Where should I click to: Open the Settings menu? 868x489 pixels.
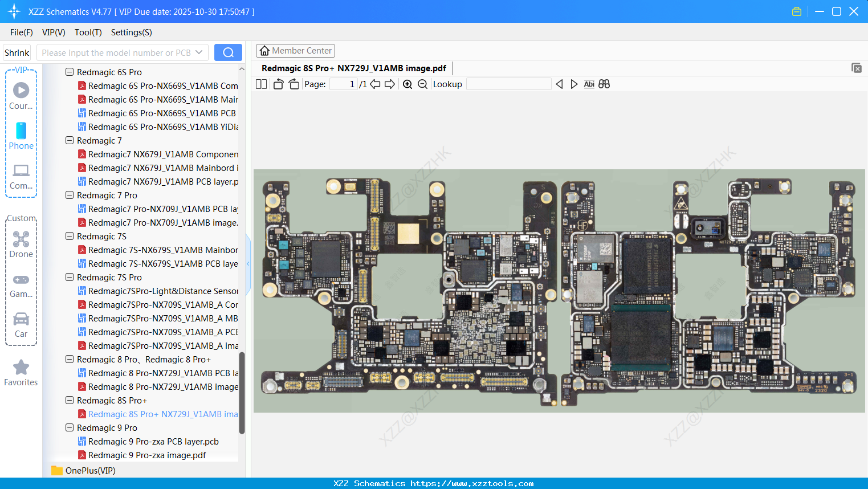[x=131, y=32]
